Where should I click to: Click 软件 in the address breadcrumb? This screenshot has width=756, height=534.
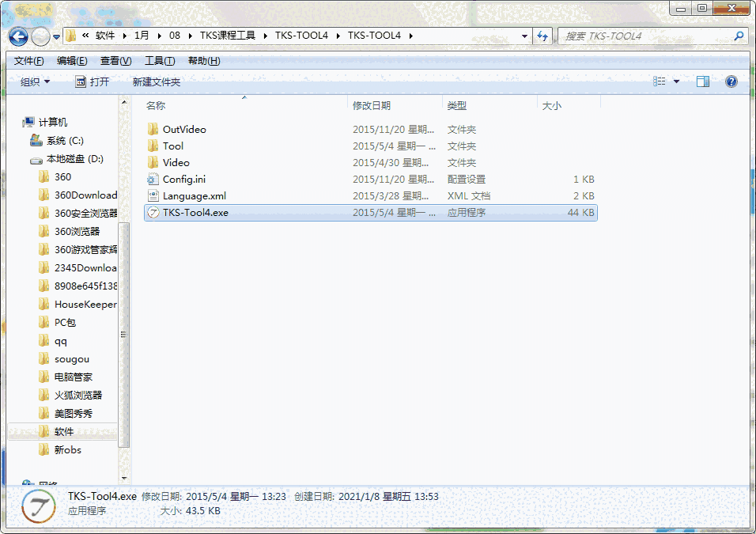[x=105, y=36]
